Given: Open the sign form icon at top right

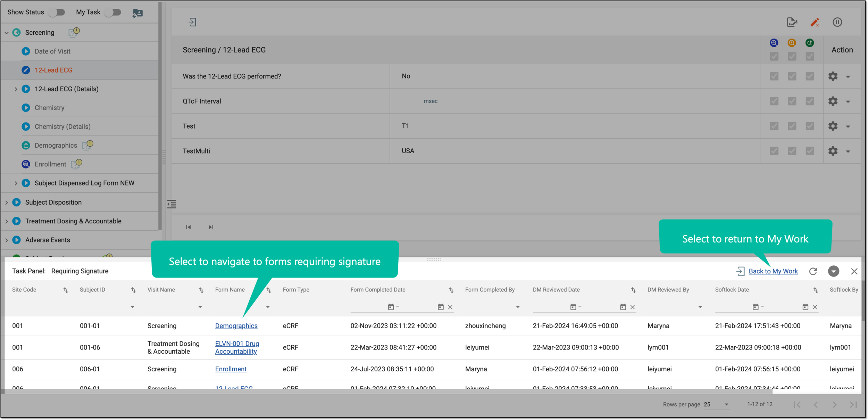Looking at the screenshot, I should [x=792, y=22].
